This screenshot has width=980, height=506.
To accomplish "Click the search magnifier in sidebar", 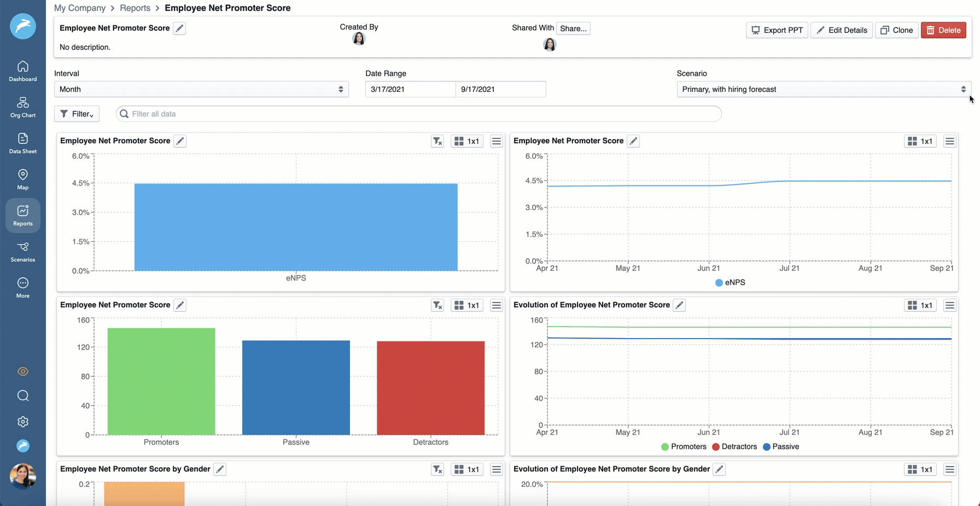I will (23, 396).
